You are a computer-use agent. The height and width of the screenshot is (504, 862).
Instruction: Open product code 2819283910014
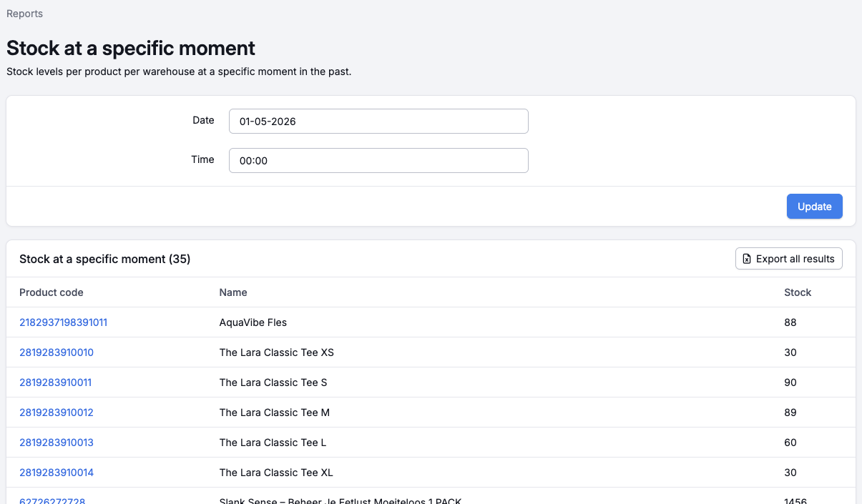(x=57, y=473)
